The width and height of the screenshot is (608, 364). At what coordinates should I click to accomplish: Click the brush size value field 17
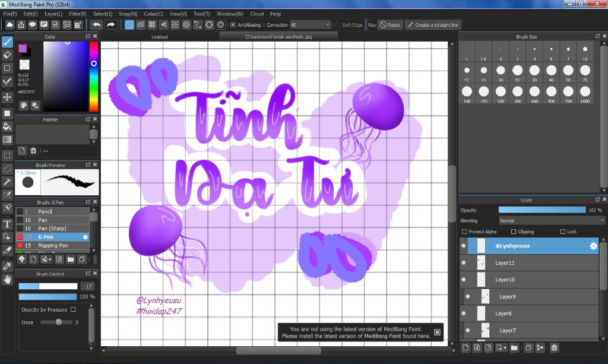[89, 286]
